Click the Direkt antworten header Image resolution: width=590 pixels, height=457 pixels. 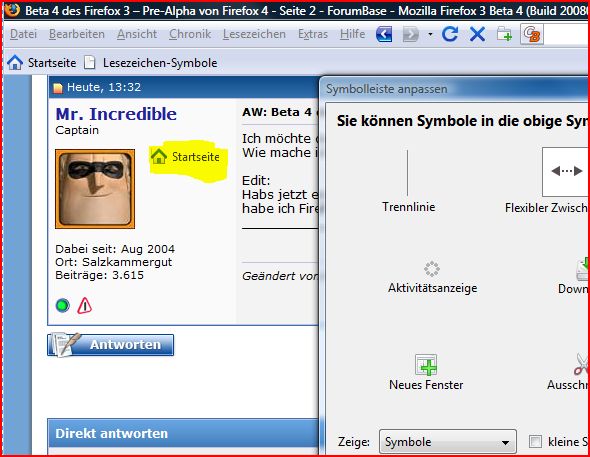pyautogui.click(x=111, y=433)
